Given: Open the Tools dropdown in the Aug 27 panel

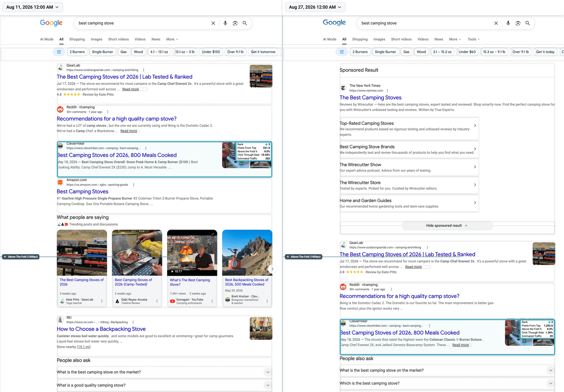Looking at the screenshot, I should 473,39.
